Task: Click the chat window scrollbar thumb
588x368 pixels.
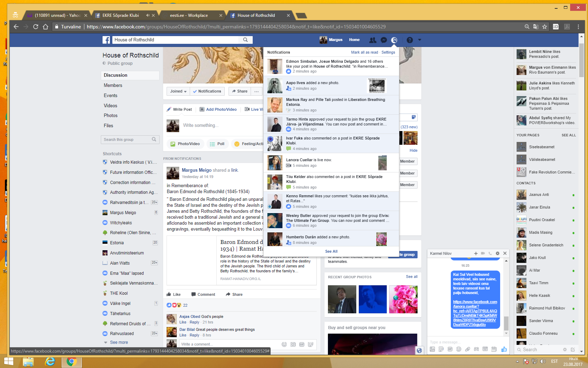Action: coord(506,322)
